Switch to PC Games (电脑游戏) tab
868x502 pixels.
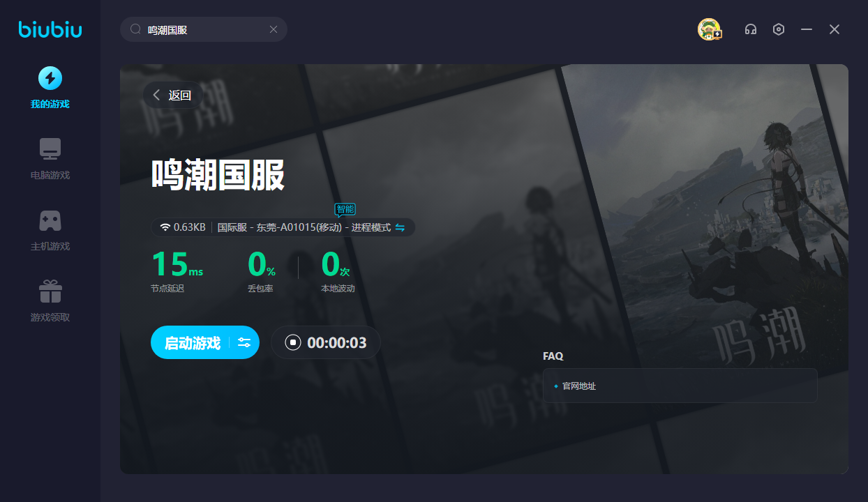point(50,159)
